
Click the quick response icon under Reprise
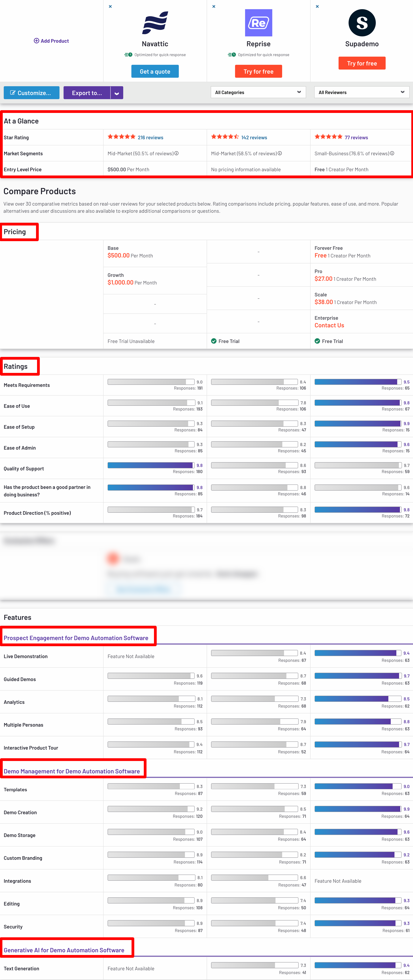pos(232,55)
